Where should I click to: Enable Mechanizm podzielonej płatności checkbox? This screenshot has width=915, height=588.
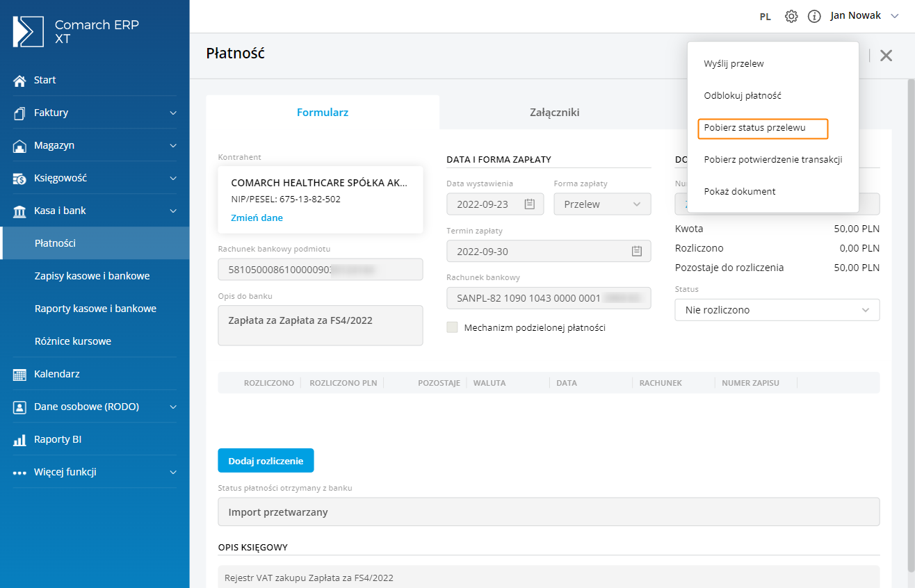click(453, 327)
